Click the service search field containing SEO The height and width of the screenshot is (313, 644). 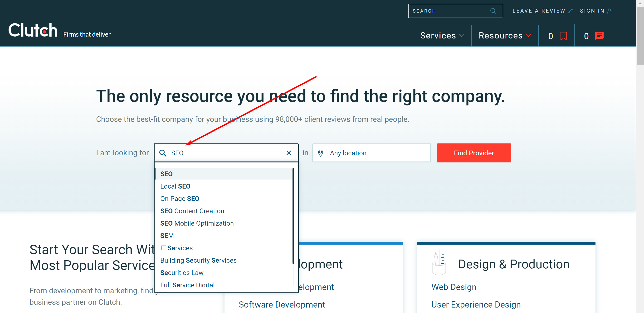[x=226, y=153]
